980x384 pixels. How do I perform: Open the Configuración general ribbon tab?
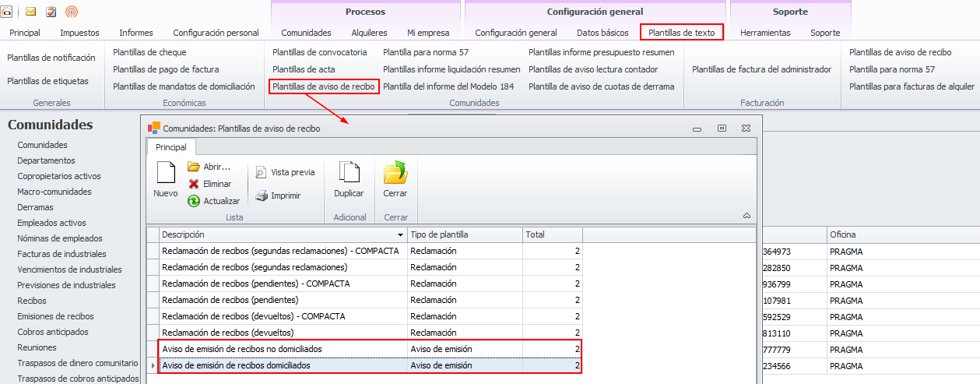click(516, 33)
